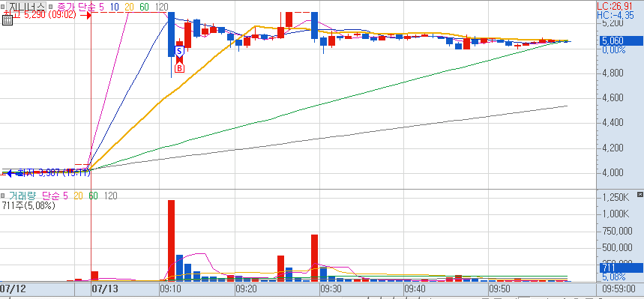644x299 pixels.
Task: Toggle the square box before 종가 단순
Action: 50,7
